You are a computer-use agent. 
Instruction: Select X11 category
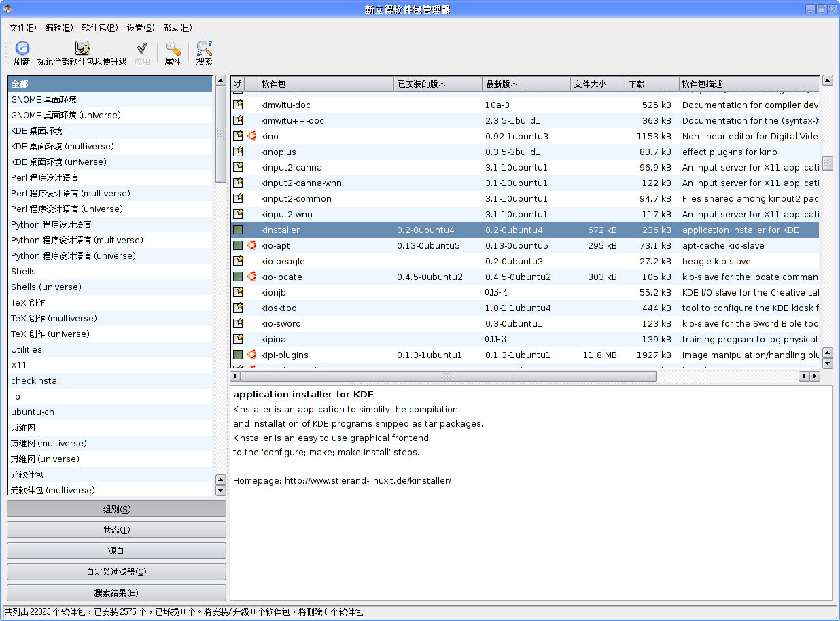click(x=110, y=366)
